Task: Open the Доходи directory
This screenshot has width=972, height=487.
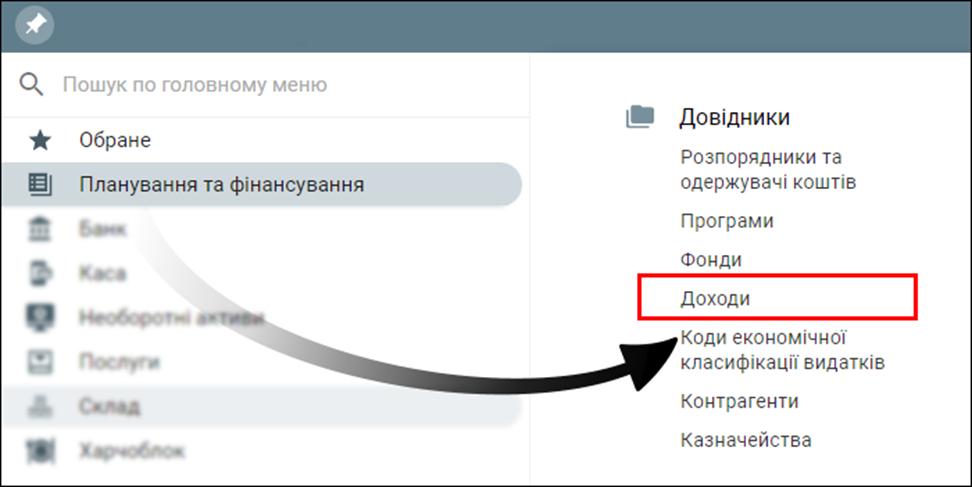Action: [x=715, y=299]
